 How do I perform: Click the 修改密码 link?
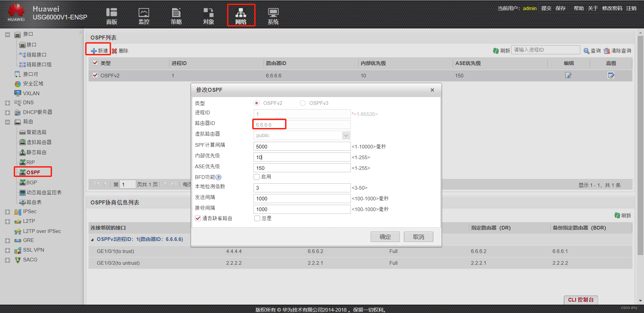[612, 8]
